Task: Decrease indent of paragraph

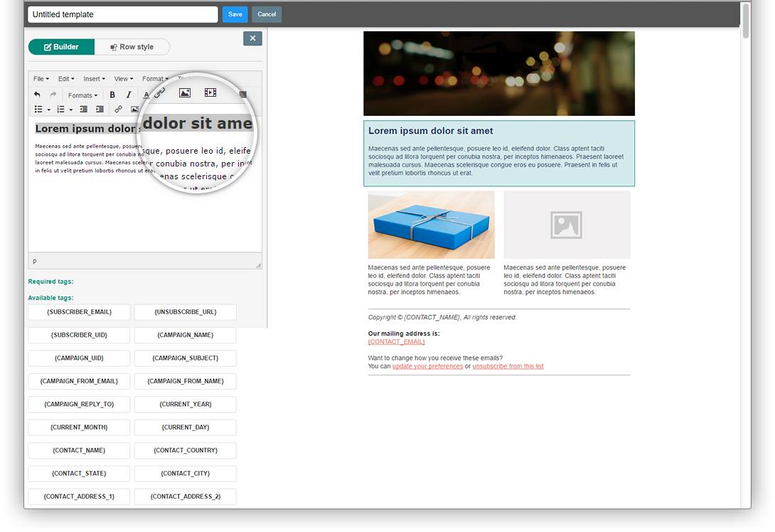Action: pyautogui.click(x=83, y=110)
